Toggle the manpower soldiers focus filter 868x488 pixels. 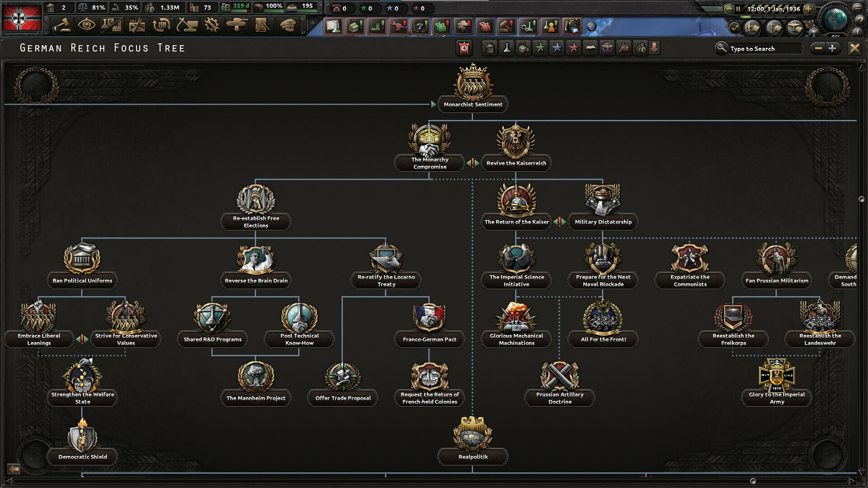tap(641, 48)
